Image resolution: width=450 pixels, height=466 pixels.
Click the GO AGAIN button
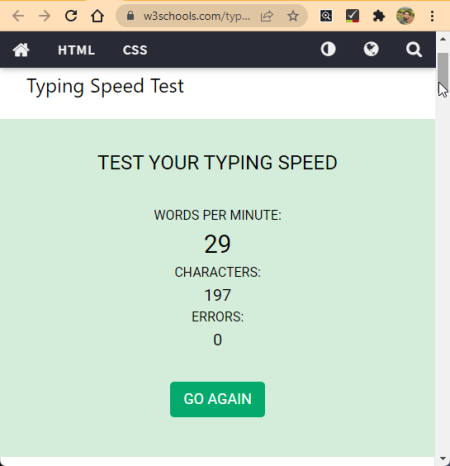[x=217, y=399]
